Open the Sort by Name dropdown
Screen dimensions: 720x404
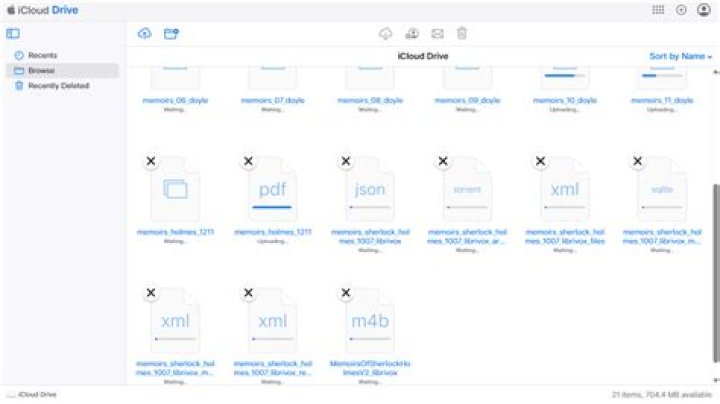(681, 56)
